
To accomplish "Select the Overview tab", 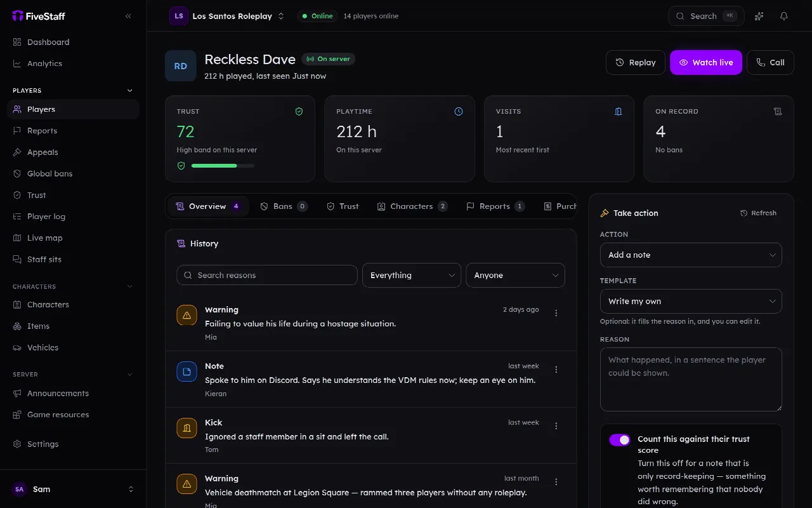I will [208, 206].
